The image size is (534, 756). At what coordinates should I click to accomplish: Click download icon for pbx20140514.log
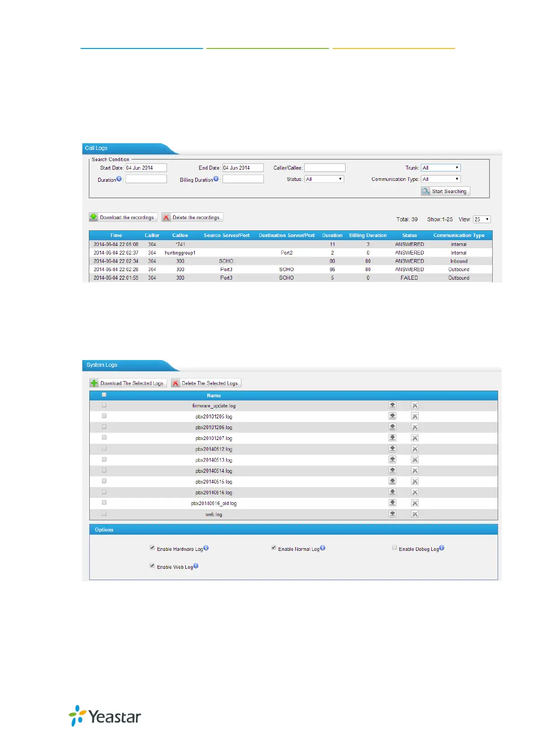(392, 470)
